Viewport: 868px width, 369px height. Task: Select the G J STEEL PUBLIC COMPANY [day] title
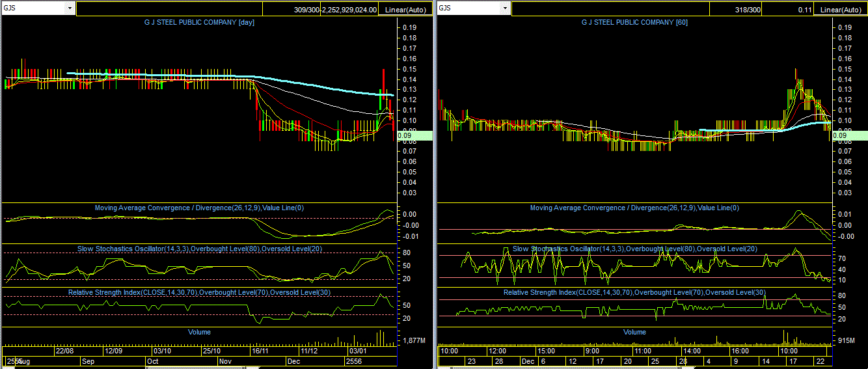point(199,22)
